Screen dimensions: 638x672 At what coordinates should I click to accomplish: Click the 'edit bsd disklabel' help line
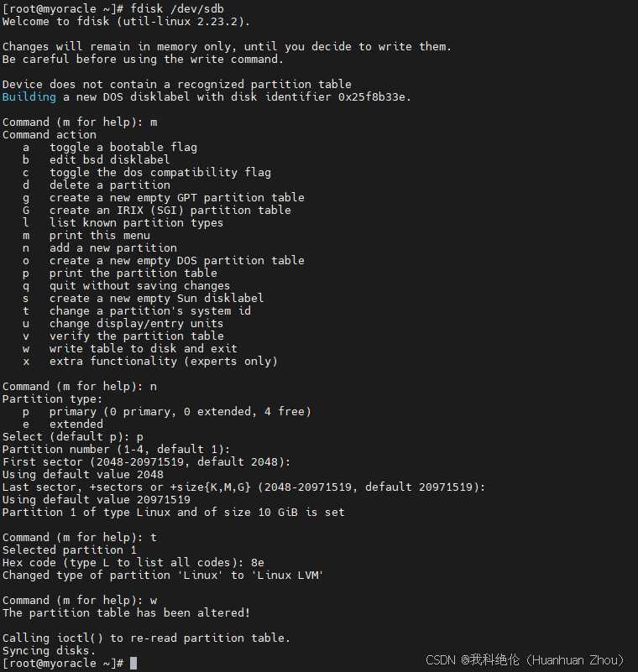(109, 159)
